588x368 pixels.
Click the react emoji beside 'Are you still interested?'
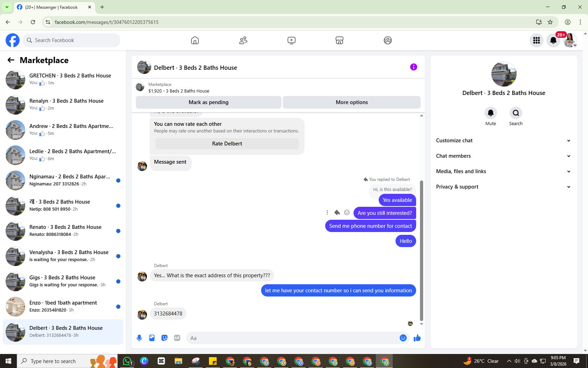[347, 212]
